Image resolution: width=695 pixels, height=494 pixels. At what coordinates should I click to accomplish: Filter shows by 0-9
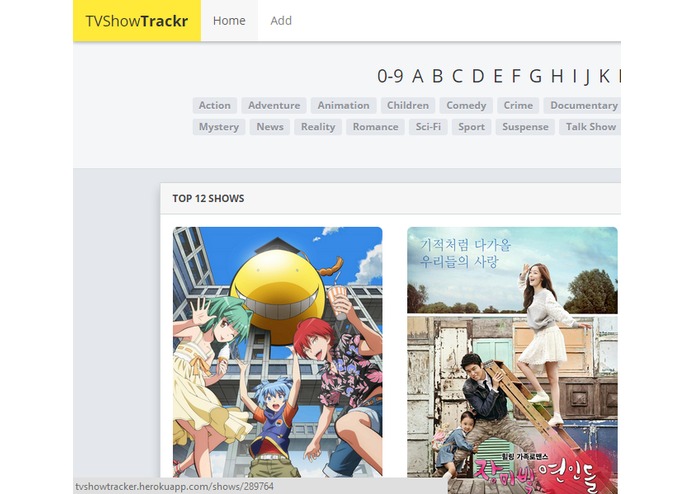pos(390,76)
